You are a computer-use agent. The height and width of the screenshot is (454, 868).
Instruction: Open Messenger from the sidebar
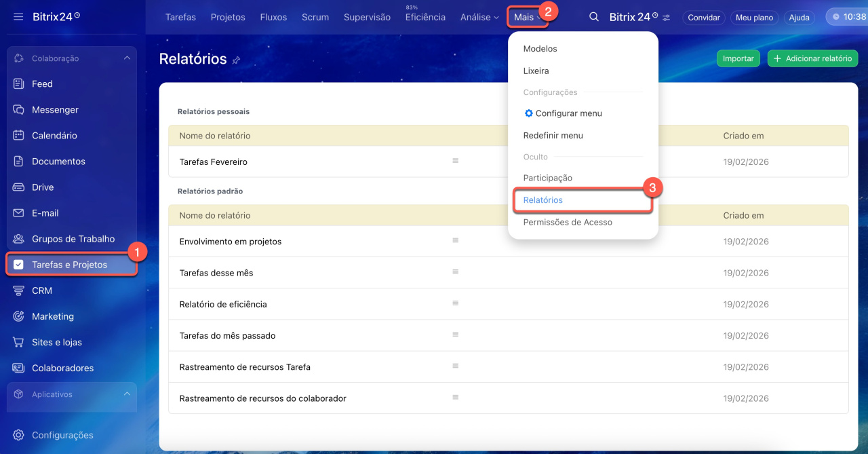tap(55, 110)
